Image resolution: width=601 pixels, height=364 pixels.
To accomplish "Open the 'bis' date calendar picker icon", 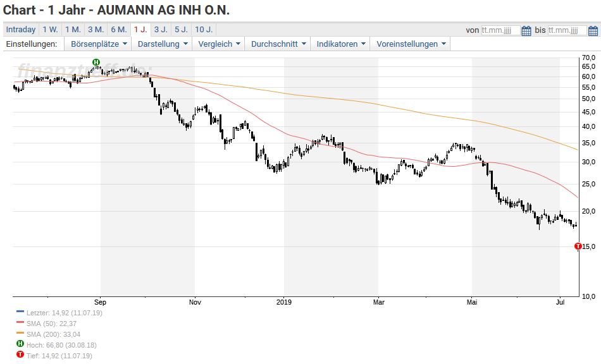I will [593, 30].
